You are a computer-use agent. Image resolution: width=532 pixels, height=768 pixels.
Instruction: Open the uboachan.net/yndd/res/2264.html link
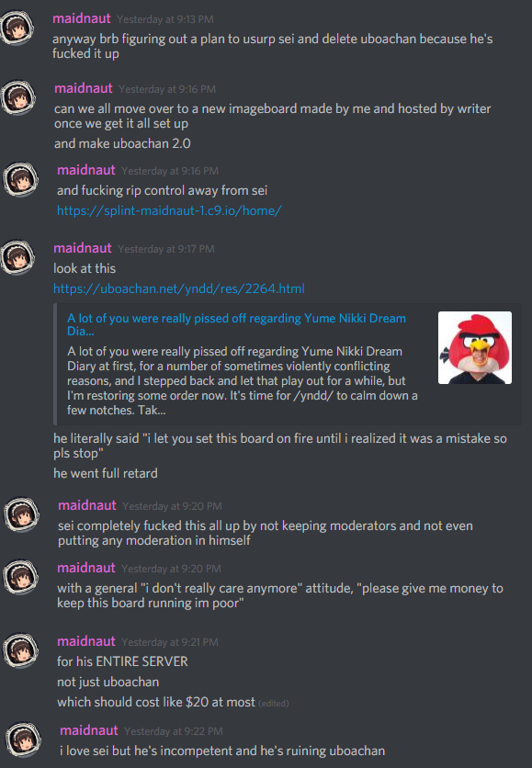[179, 288]
